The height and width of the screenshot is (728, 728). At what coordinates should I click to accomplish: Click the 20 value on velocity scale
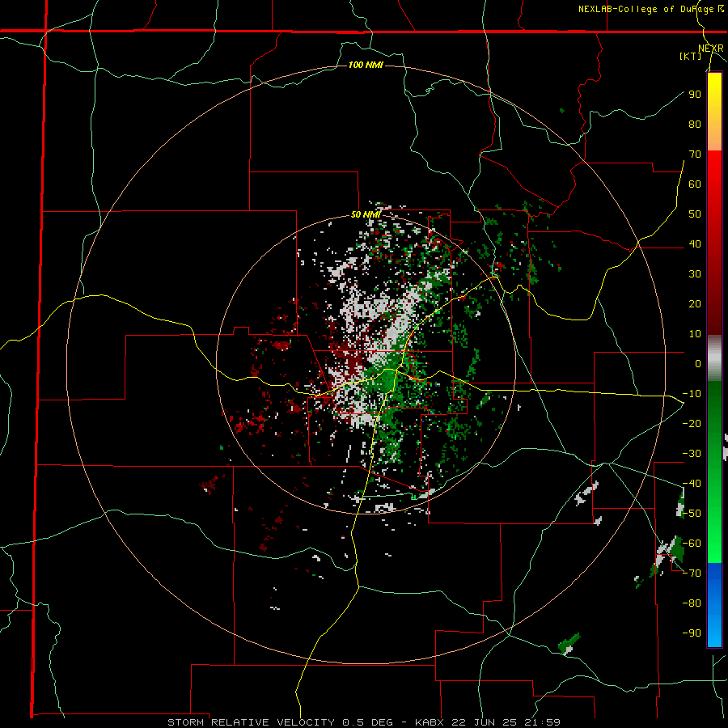(695, 303)
